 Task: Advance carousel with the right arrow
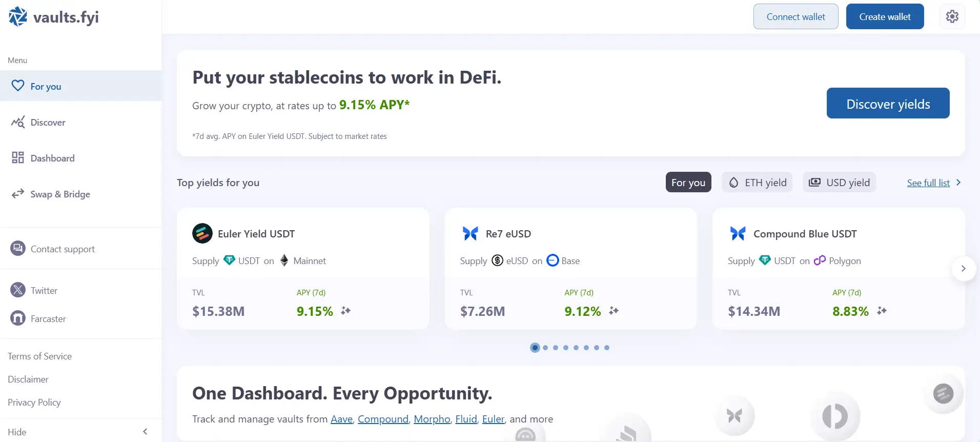tap(963, 268)
